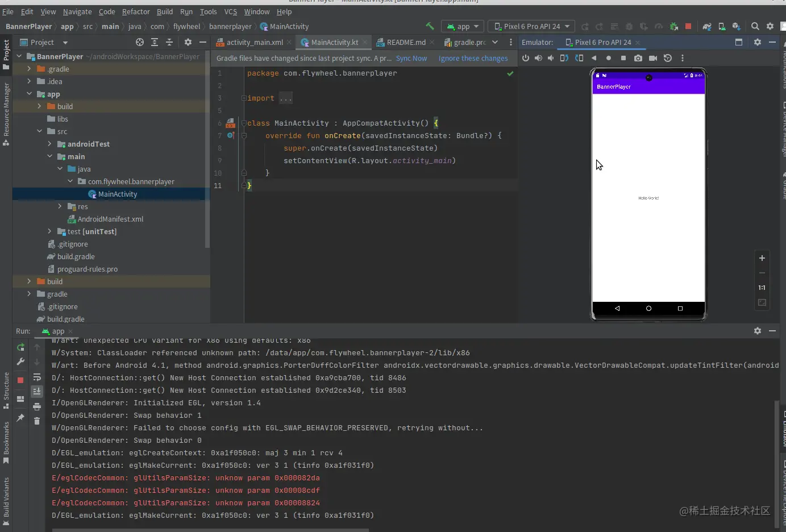Rerun app in Run panel

(x=21, y=347)
